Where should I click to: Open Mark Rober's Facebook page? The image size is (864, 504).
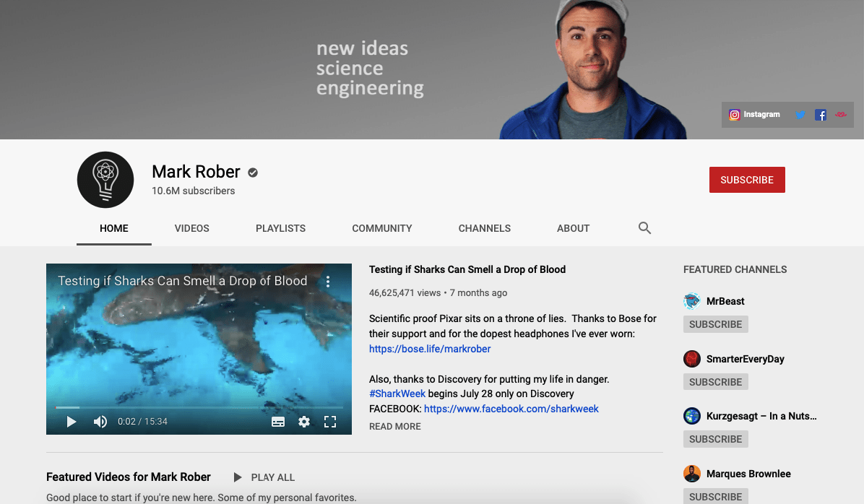(820, 114)
